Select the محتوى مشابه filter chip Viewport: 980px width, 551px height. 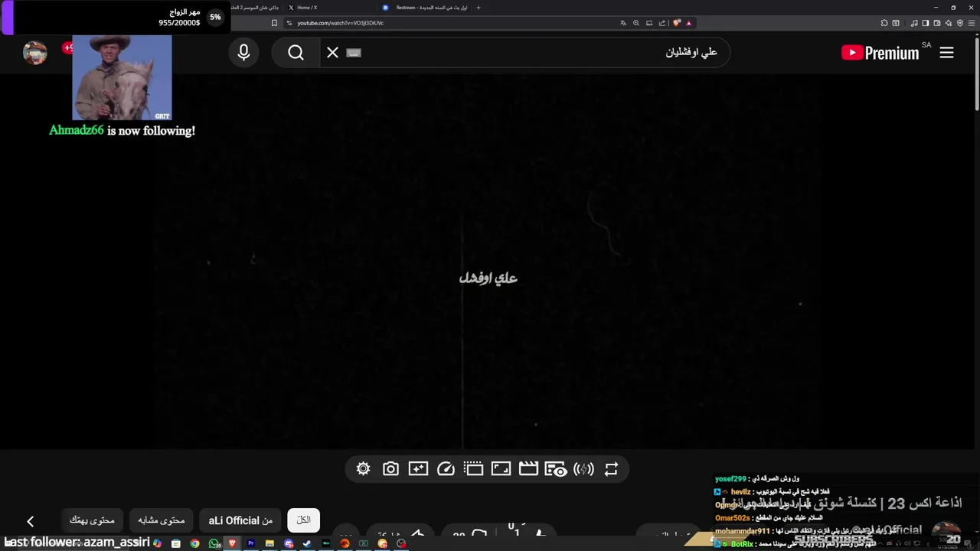[162, 520]
